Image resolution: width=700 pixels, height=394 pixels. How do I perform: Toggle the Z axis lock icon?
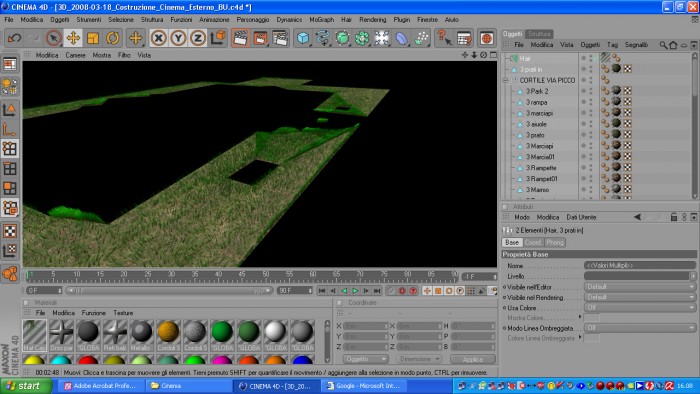(x=197, y=38)
